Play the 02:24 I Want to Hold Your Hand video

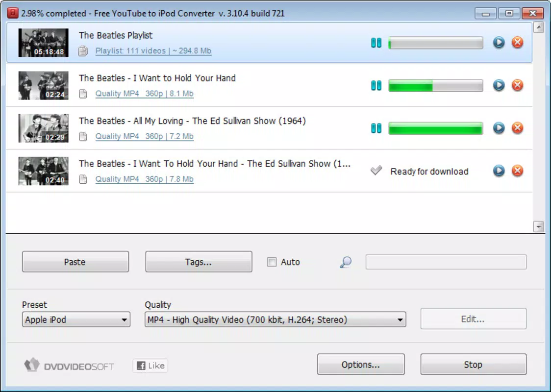pos(499,85)
